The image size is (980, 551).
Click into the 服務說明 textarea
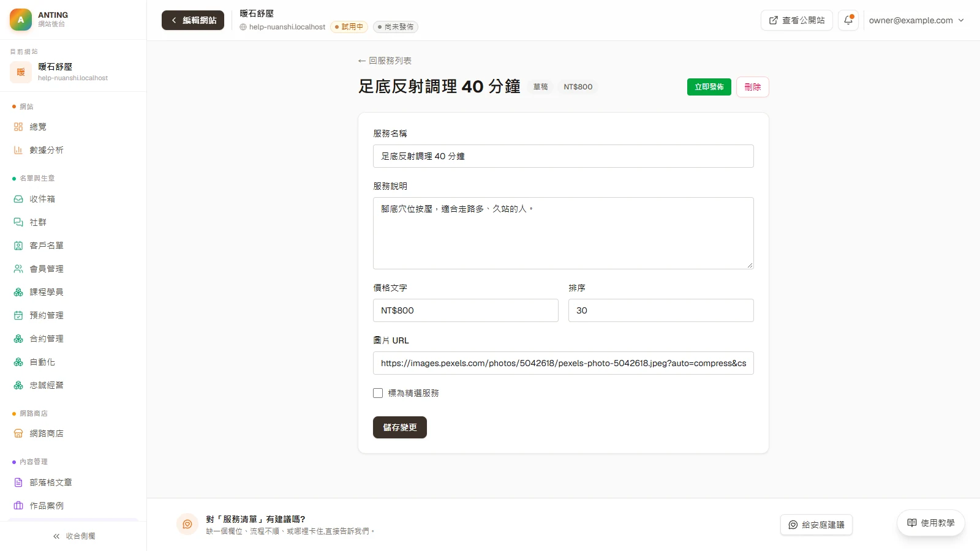click(563, 233)
